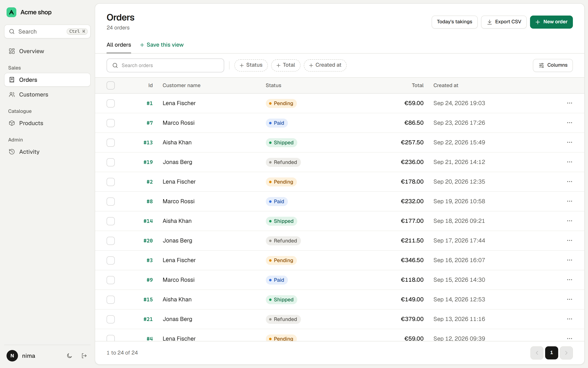Image resolution: width=588 pixels, height=368 pixels.
Task: Click the Id column header
Action: click(x=150, y=85)
